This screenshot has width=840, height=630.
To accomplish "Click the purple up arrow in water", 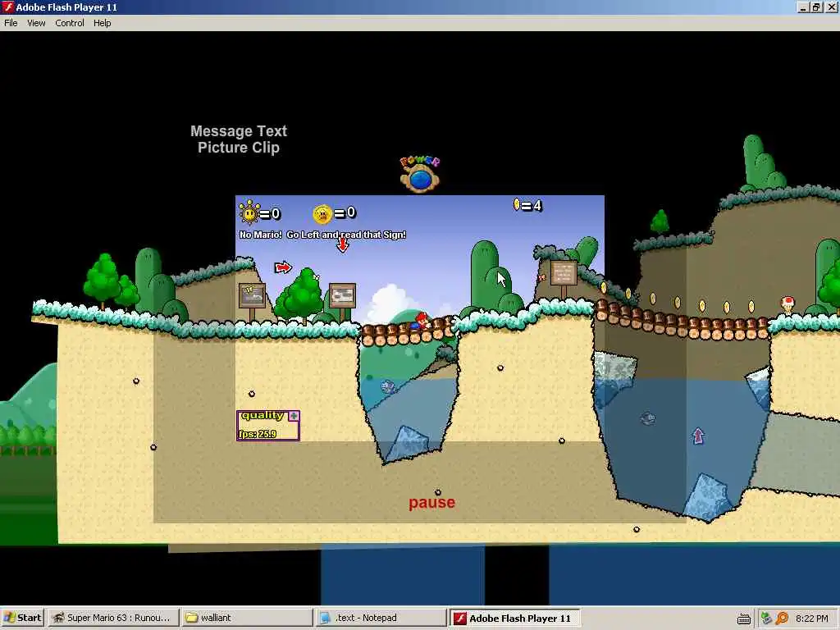I will point(698,436).
